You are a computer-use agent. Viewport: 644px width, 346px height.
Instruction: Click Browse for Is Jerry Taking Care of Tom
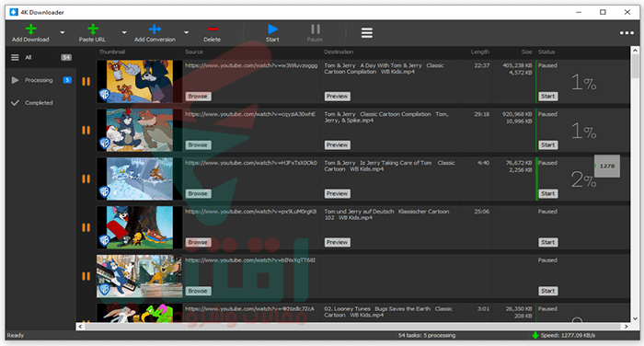198,193
